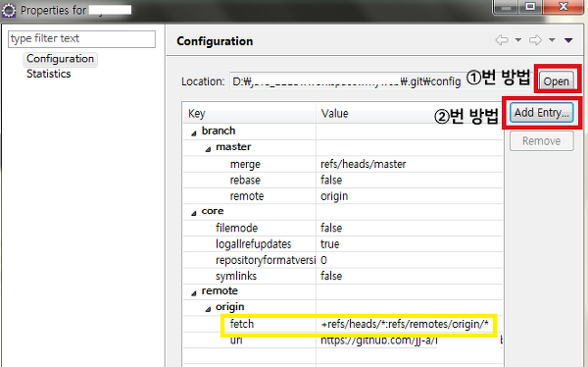Click the back navigation arrow icon
588x367 pixels.
click(x=502, y=40)
